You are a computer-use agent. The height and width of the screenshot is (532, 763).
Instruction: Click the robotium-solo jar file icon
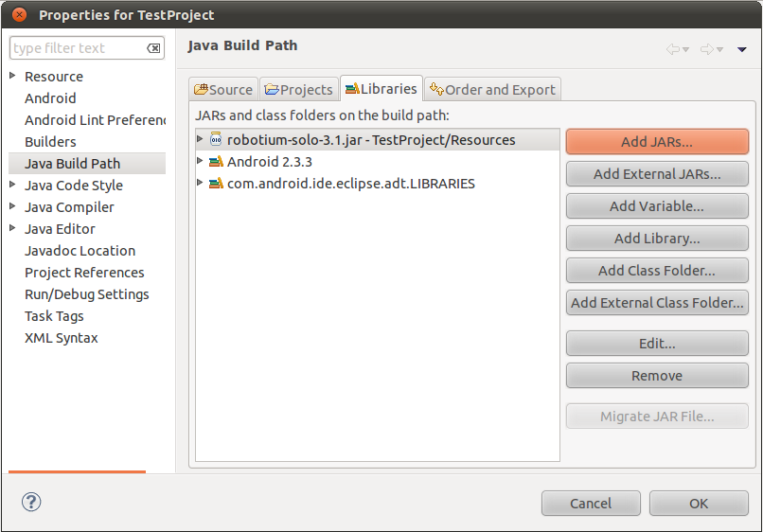216,139
